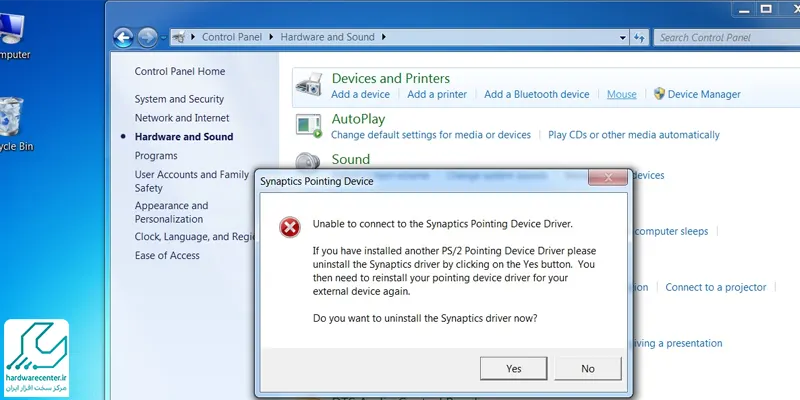Click Add a printer link

(x=437, y=94)
